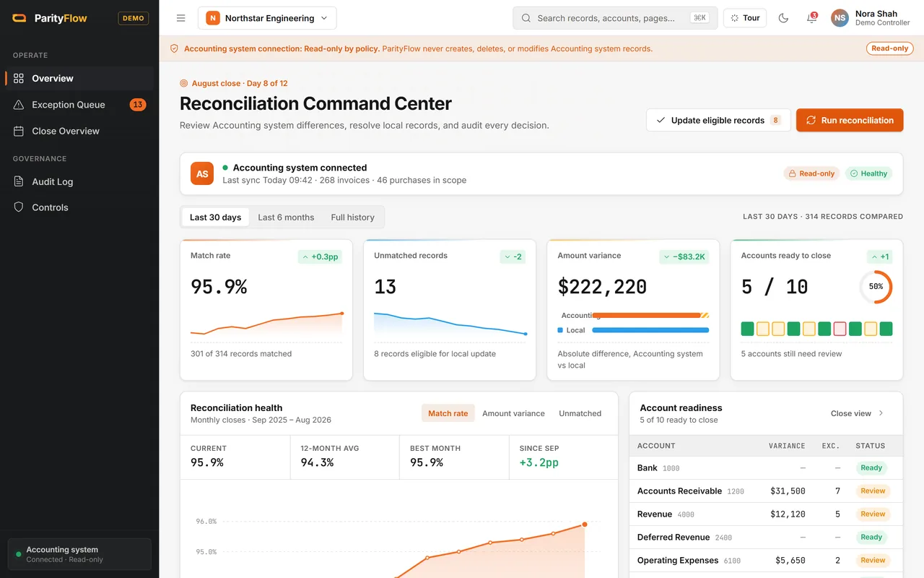924x578 pixels.
Task: Focus the search records input field
Action: (x=615, y=18)
